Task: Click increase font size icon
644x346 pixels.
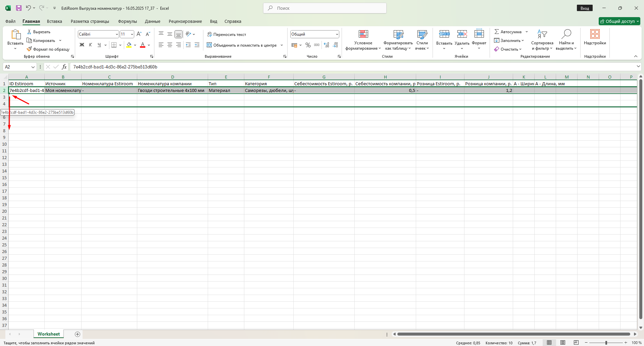Action: click(x=139, y=34)
